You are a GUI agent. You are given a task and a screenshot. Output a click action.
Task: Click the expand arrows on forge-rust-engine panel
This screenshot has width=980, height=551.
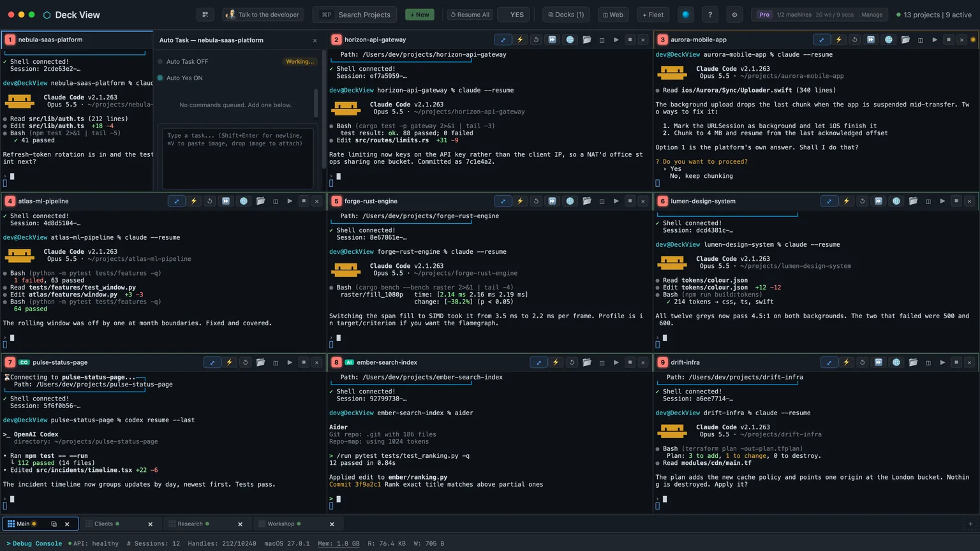tap(503, 201)
